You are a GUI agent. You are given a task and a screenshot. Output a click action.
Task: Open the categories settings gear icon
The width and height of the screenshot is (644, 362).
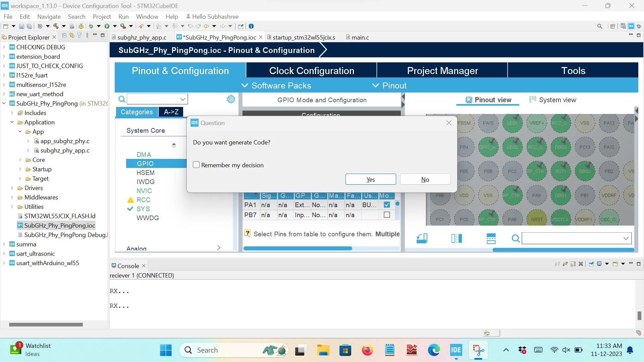coord(231,99)
